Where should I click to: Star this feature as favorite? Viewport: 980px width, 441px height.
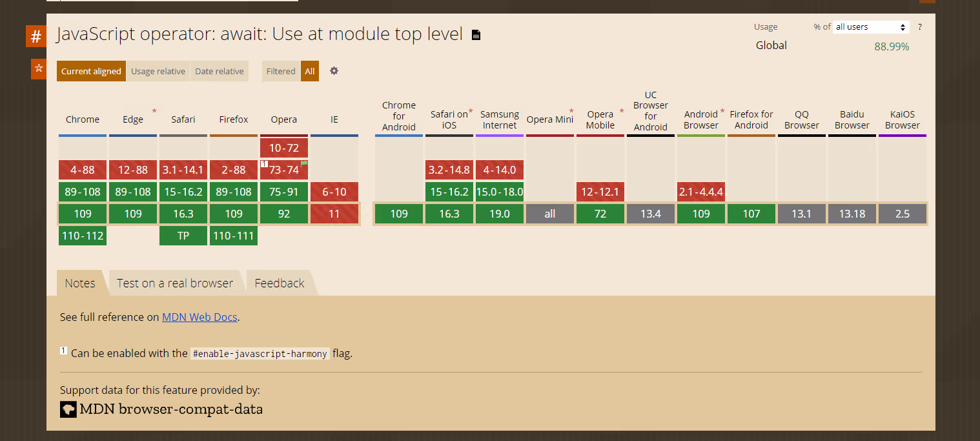(39, 68)
